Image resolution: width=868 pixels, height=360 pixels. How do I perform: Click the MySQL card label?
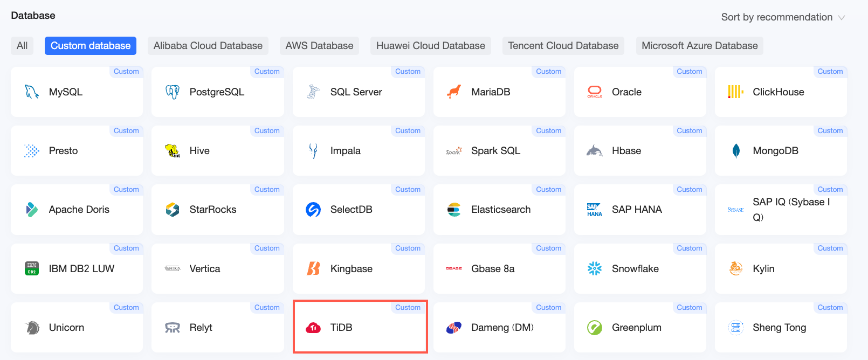click(66, 92)
